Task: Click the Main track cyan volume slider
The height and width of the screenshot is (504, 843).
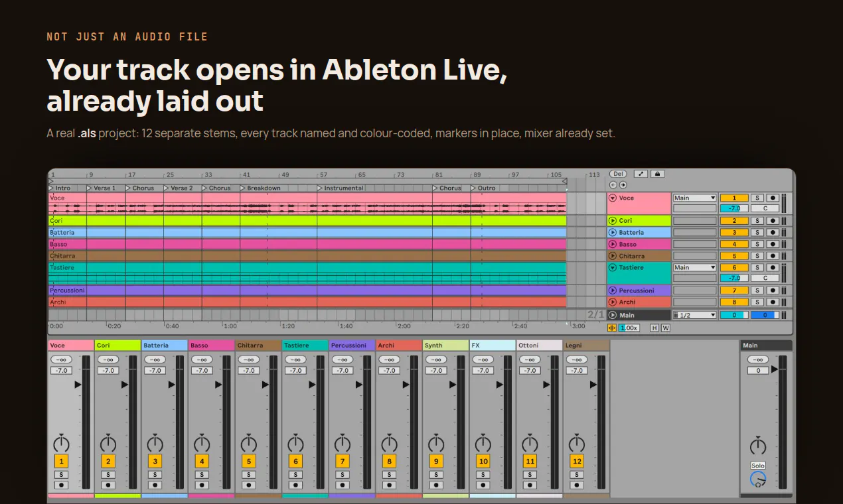Action: click(x=734, y=315)
